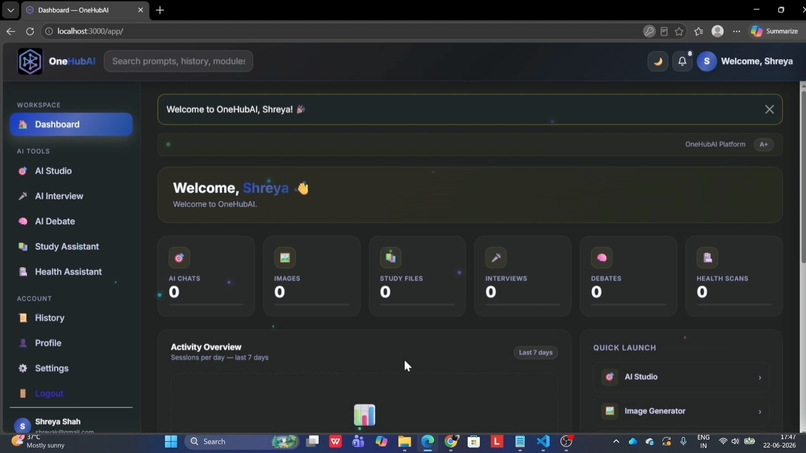Click the Activity Overview heading

coord(206,347)
